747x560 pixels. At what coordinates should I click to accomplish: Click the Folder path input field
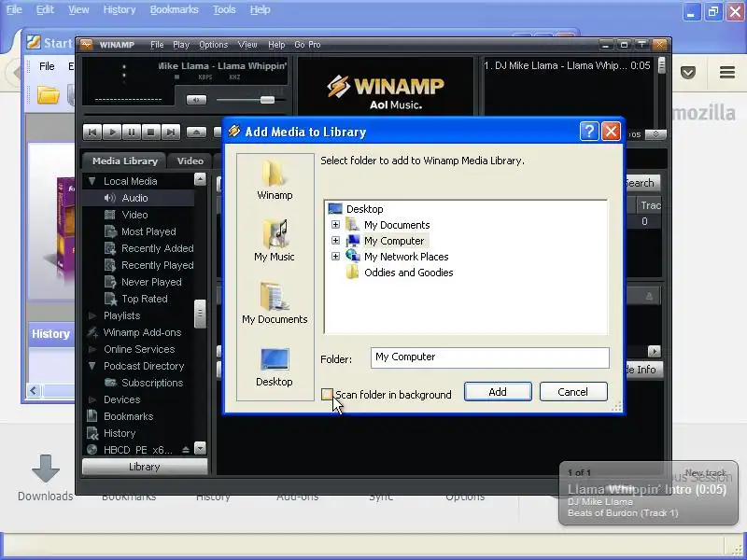coord(489,357)
